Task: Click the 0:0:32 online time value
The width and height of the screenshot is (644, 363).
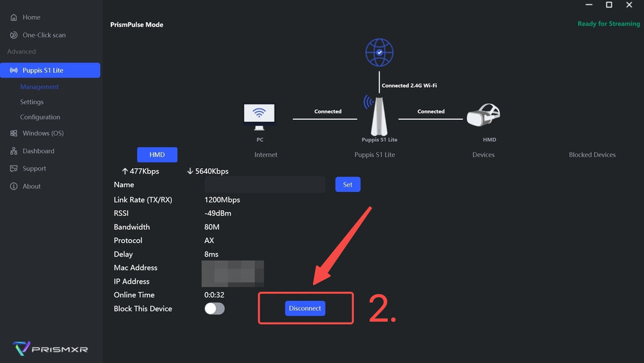Action: pyautogui.click(x=214, y=295)
